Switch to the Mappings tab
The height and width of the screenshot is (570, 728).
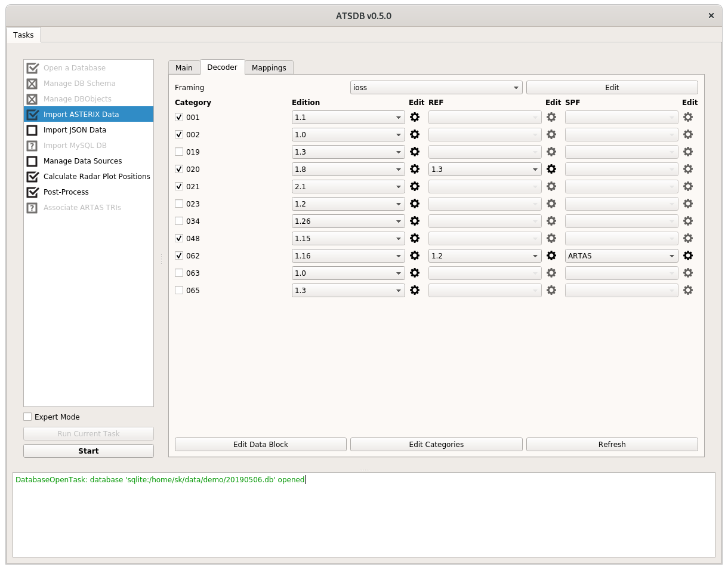[269, 68]
